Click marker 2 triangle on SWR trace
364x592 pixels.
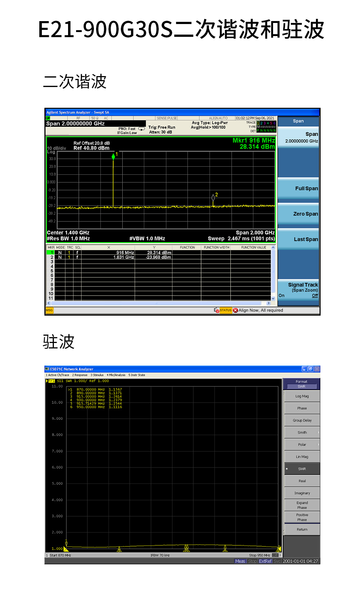(x=119, y=549)
